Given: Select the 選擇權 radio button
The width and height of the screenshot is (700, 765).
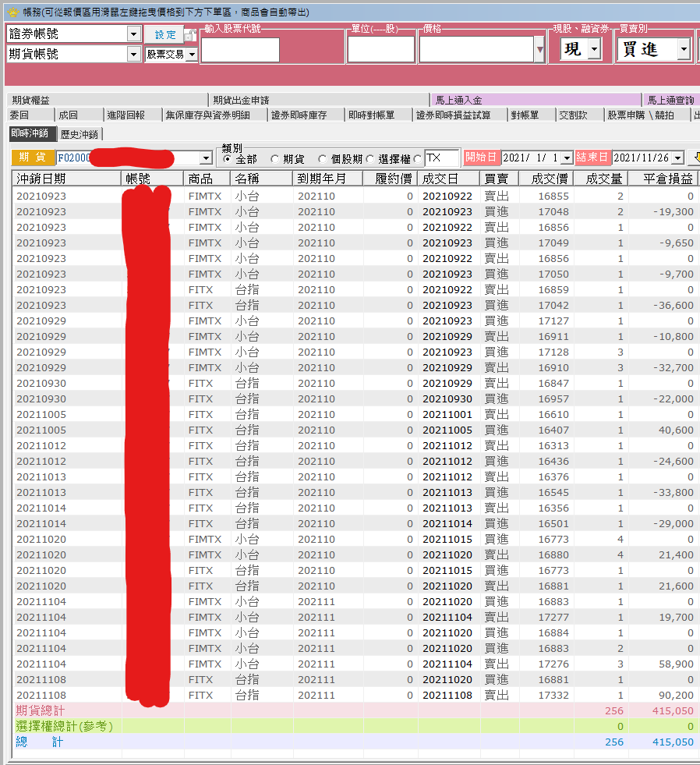Looking at the screenshot, I should pos(369,159).
